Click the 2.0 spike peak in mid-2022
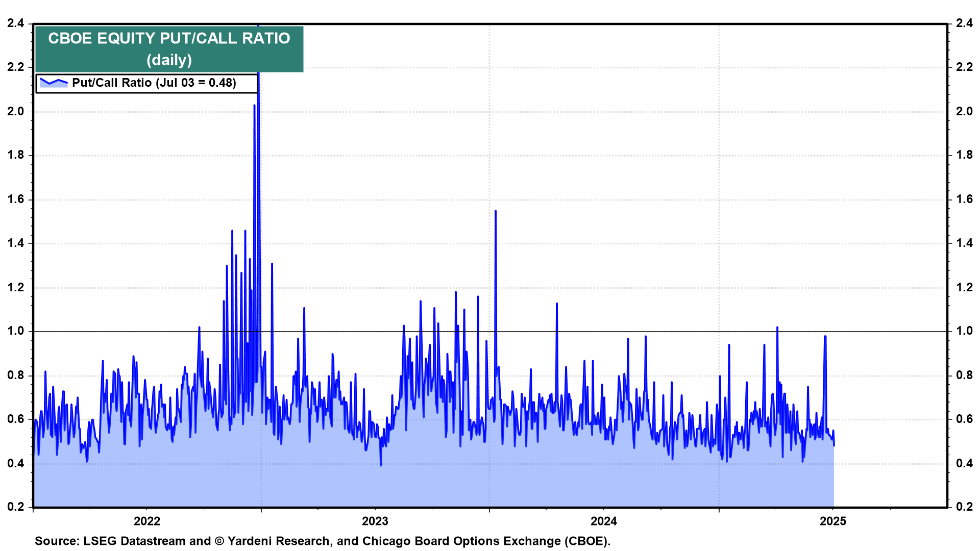980x551 pixels. [254, 106]
